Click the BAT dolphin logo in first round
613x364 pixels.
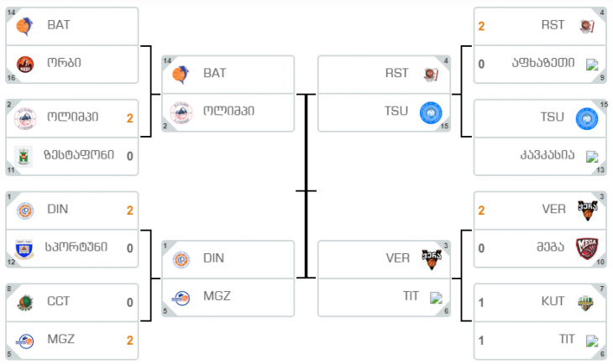[x=25, y=26]
